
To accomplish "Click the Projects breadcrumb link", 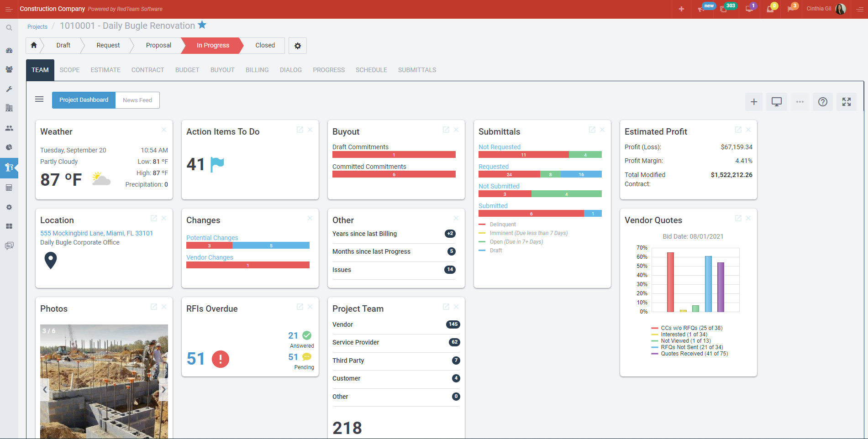I will 37,26.
